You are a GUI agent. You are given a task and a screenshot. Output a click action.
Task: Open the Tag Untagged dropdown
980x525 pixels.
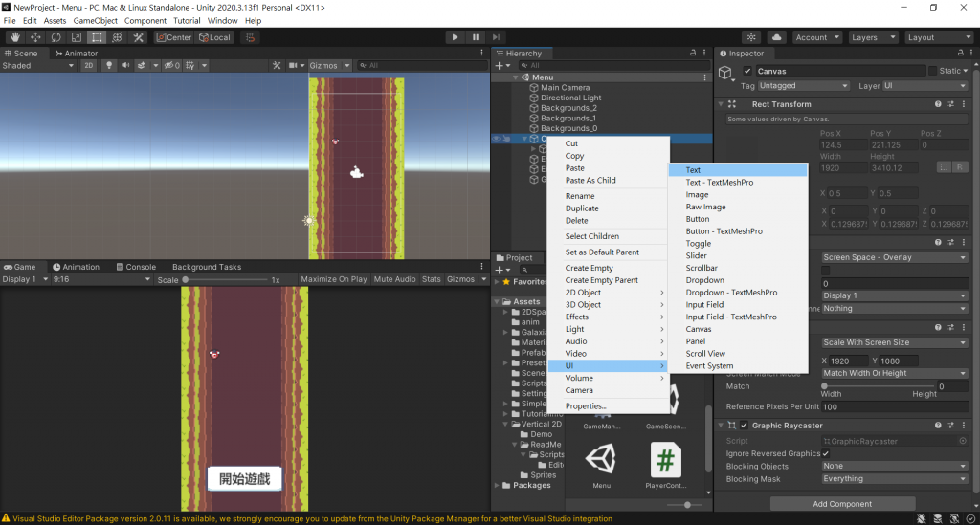pyautogui.click(x=804, y=85)
